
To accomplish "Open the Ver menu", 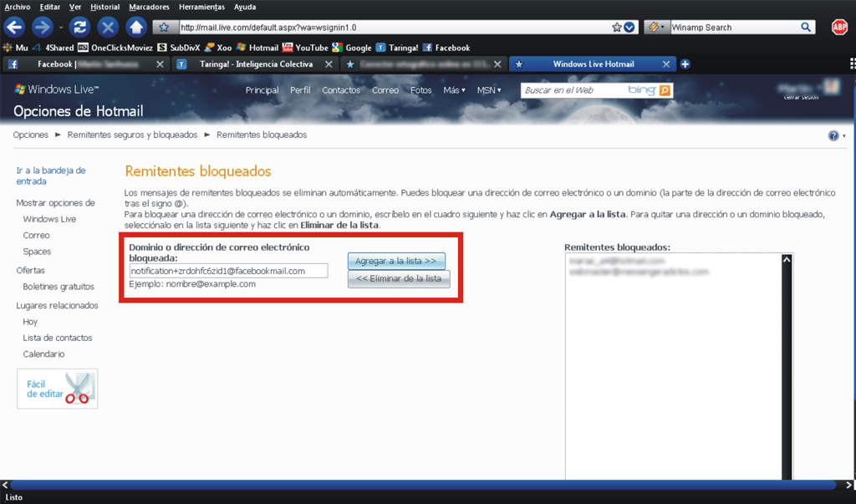I will [x=75, y=7].
